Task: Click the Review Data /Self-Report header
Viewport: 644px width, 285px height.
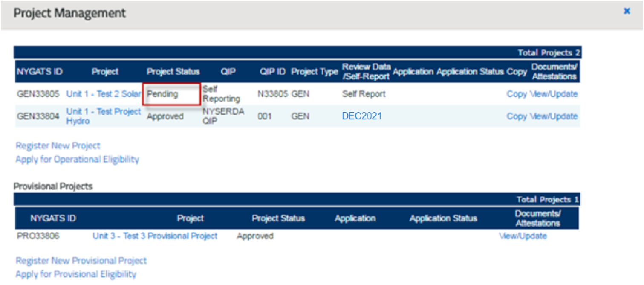Action: pos(366,72)
